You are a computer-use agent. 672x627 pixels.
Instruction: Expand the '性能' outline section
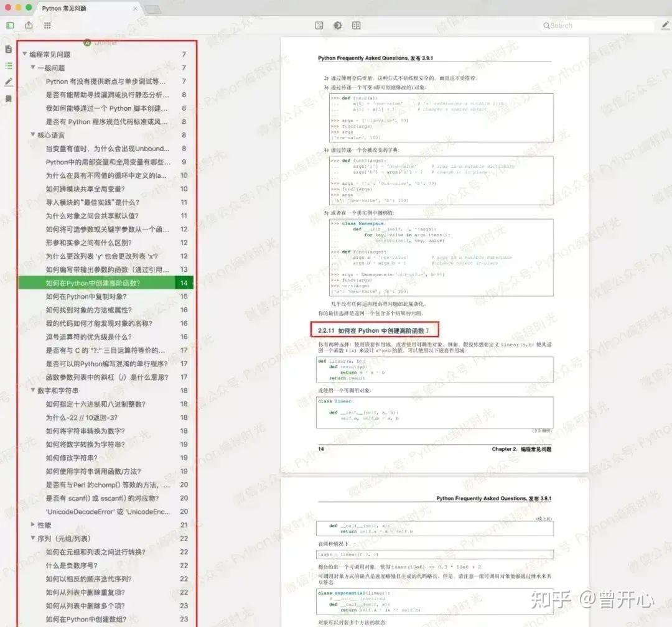(x=33, y=524)
